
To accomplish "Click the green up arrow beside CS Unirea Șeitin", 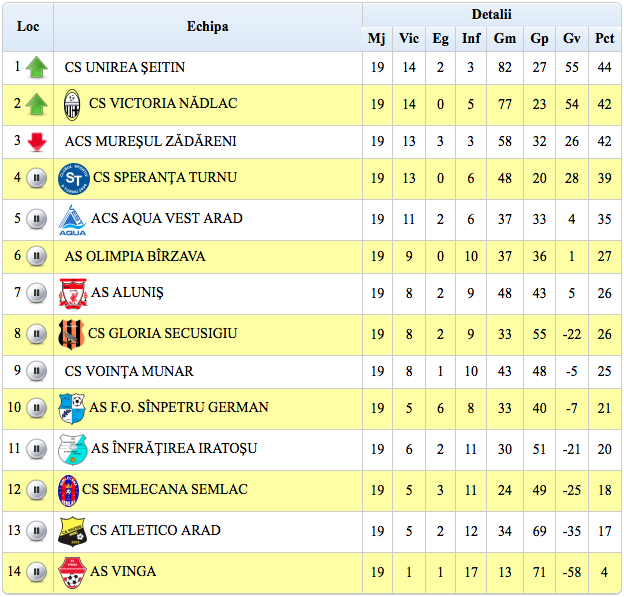I will coord(37,67).
